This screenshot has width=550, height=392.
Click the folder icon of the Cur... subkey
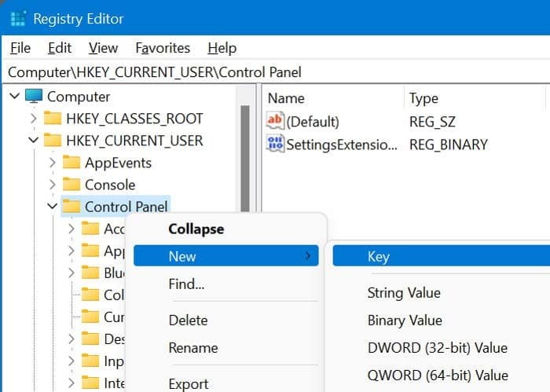[90, 317]
